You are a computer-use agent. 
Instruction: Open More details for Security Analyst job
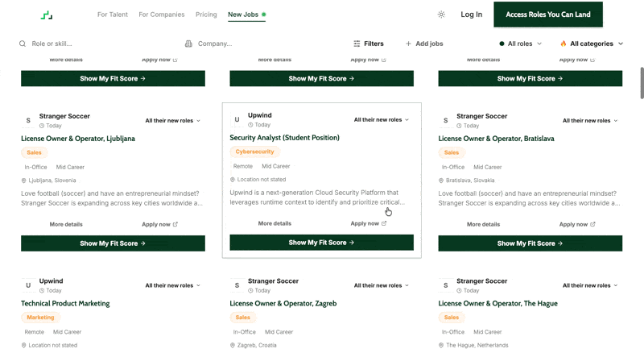pos(275,223)
